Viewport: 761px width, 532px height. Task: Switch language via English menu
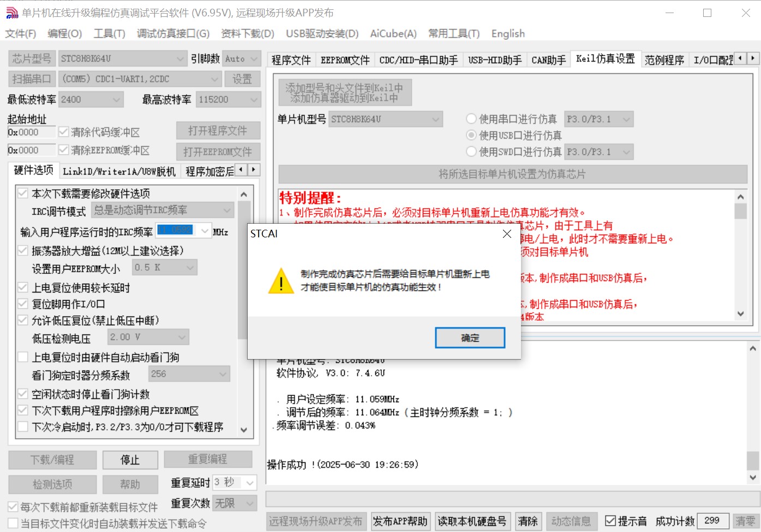coord(508,34)
